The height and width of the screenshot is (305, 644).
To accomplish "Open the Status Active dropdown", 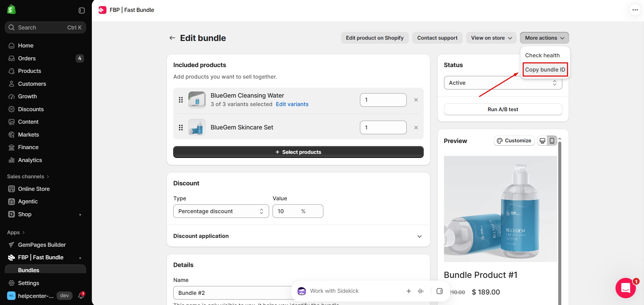I will click(x=503, y=83).
